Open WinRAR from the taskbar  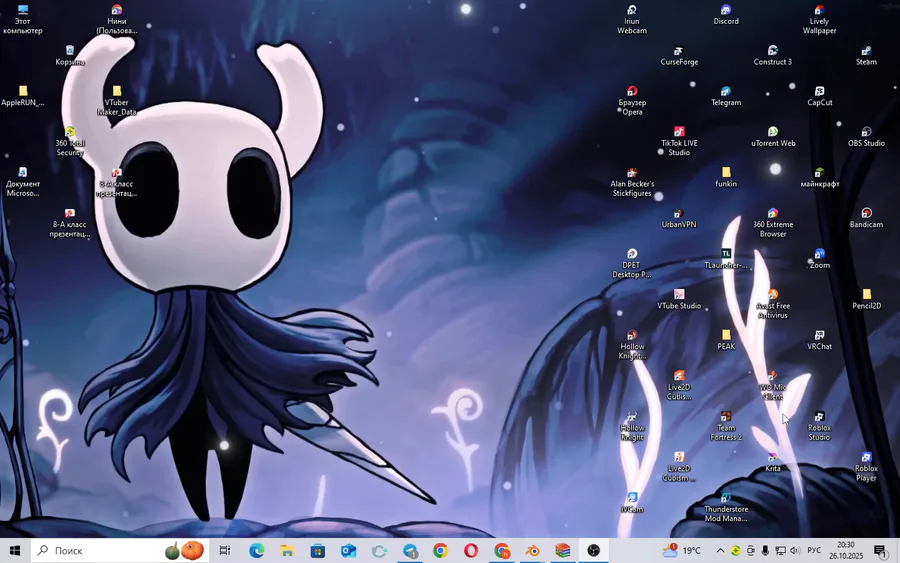[562, 551]
